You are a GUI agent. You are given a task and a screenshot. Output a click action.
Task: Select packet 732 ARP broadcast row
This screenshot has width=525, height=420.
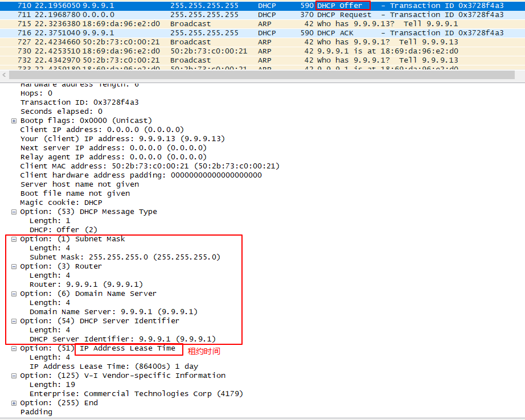262,60
